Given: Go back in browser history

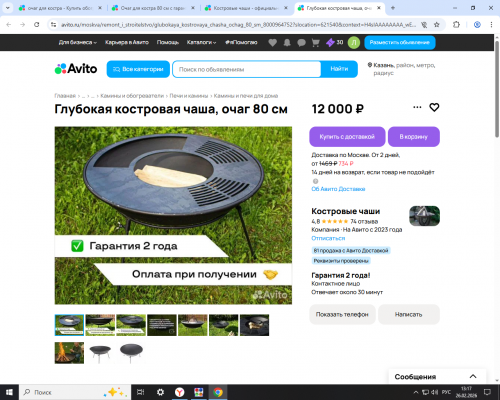Looking at the screenshot, I should [x=9, y=24].
